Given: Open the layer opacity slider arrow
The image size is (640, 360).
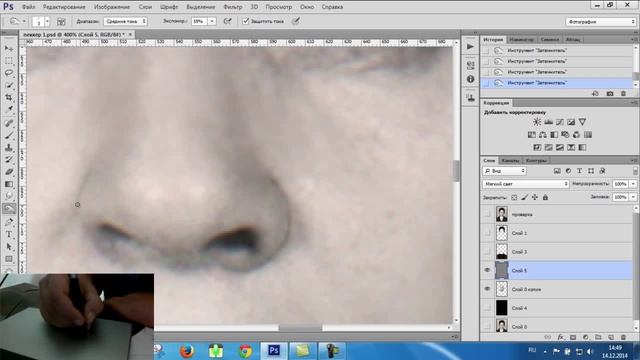Looking at the screenshot, I should pos(633,184).
